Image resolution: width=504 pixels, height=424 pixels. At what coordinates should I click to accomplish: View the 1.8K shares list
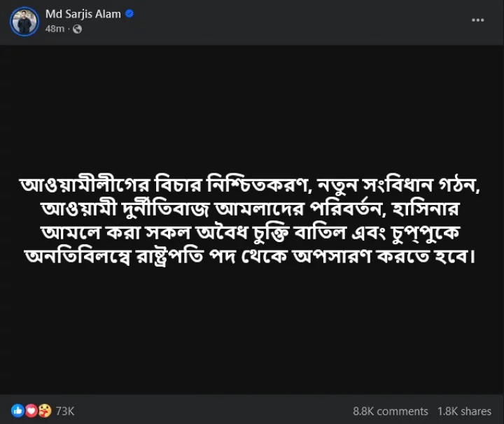[465, 411]
